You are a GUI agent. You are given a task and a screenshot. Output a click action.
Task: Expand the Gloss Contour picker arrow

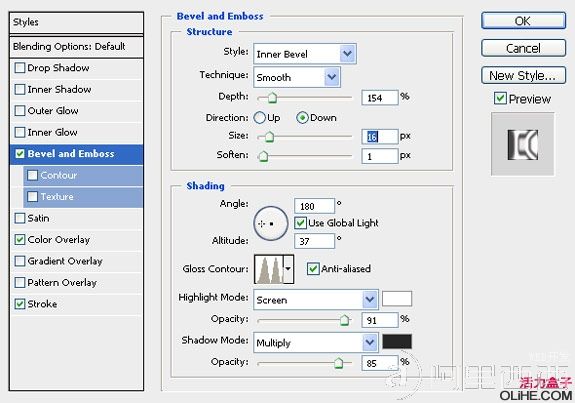(289, 269)
